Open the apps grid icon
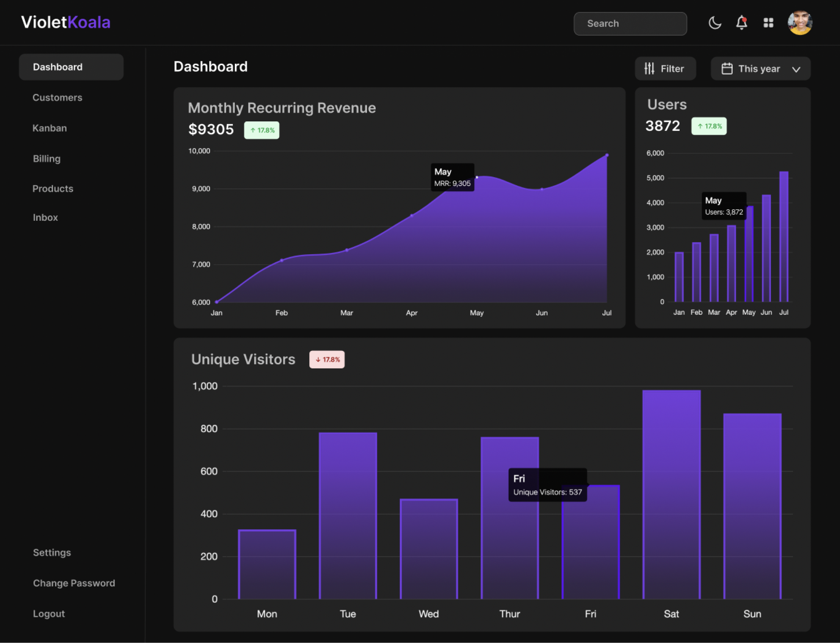 (x=768, y=23)
